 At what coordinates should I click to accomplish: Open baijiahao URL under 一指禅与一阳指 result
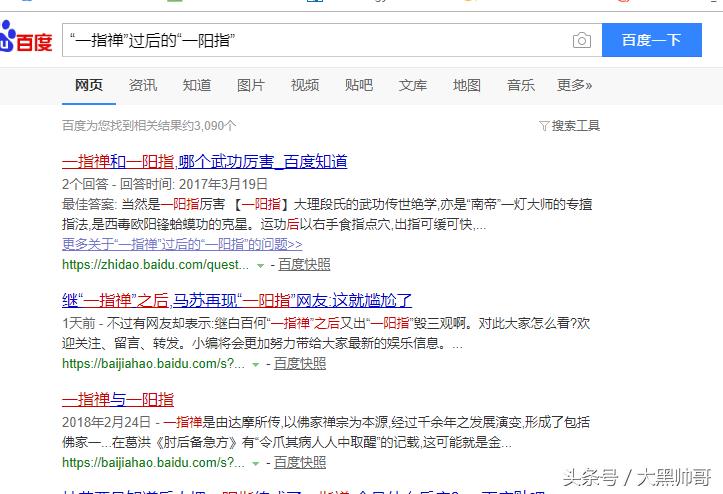pyautogui.click(x=154, y=463)
